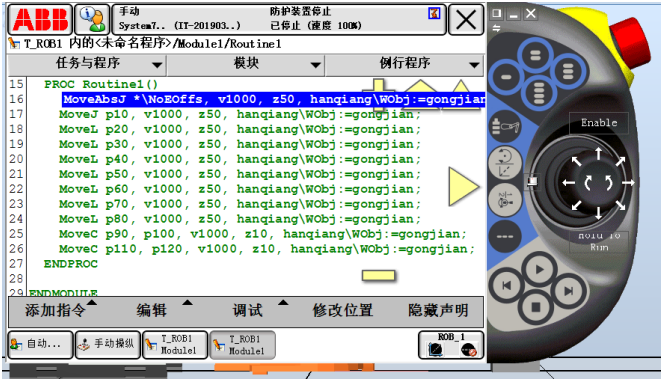Jog joystick diagonally up-left arrow
The image size is (664, 383).
[x=576, y=161]
